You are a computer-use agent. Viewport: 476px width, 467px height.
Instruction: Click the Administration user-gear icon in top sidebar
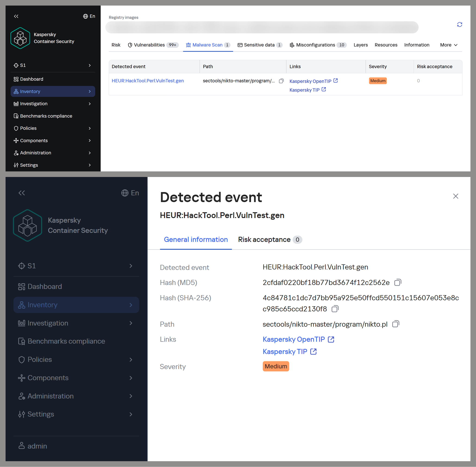pos(16,153)
